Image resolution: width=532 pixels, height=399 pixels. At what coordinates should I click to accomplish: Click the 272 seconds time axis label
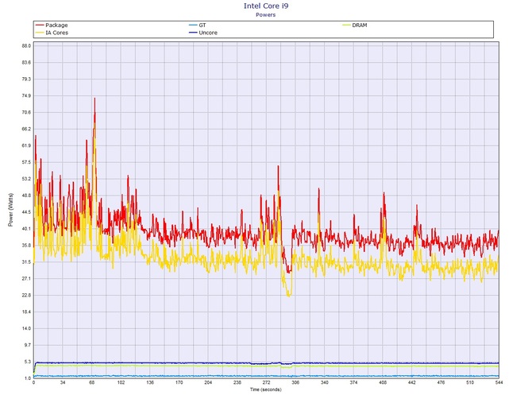point(266,382)
